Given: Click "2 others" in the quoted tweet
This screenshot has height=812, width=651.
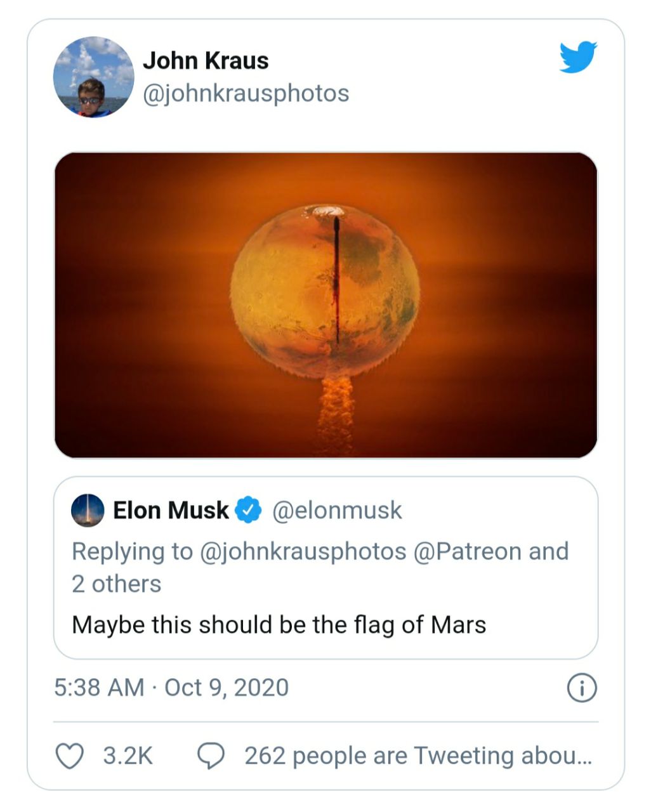Looking at the screenshot, I should coord(117,584).
